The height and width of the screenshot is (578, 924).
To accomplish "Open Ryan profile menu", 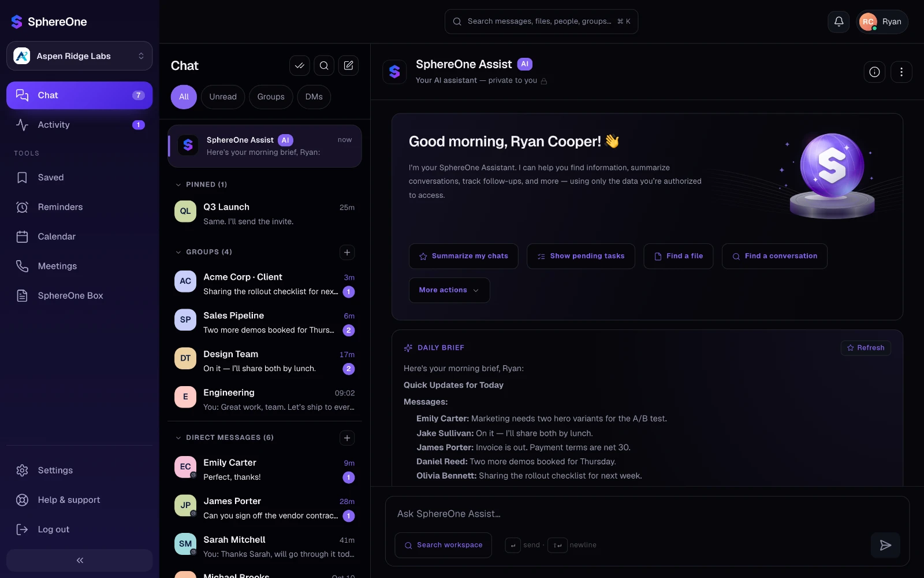I will point(882,21).
